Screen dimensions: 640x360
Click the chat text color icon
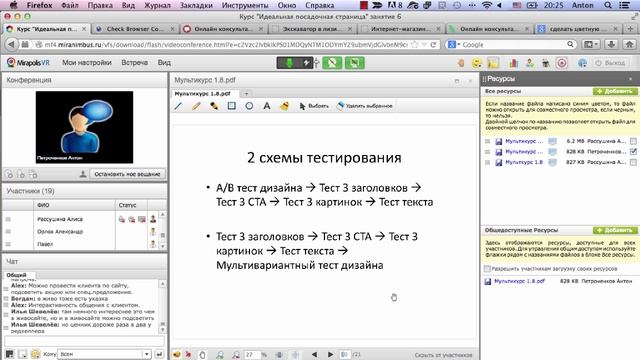[x=9, y=354]
